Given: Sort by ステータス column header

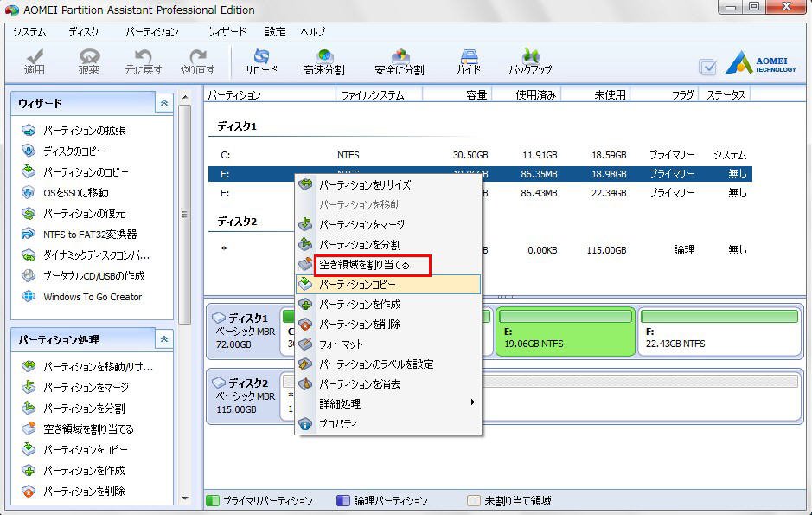Looking at the screenshot, I should click(x=725, y=95).
